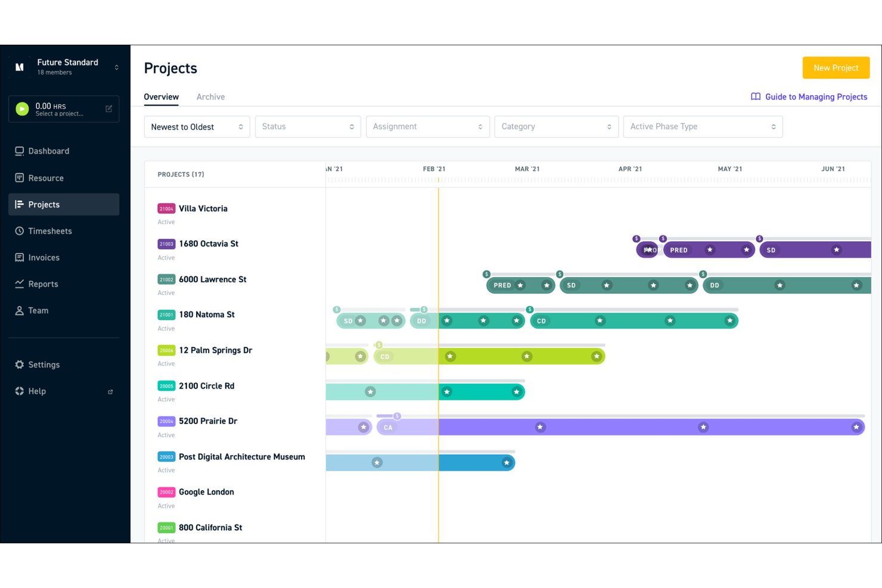882x588 pixels.
Task: Click the Settings gear icon
Action: click(20, 365)
